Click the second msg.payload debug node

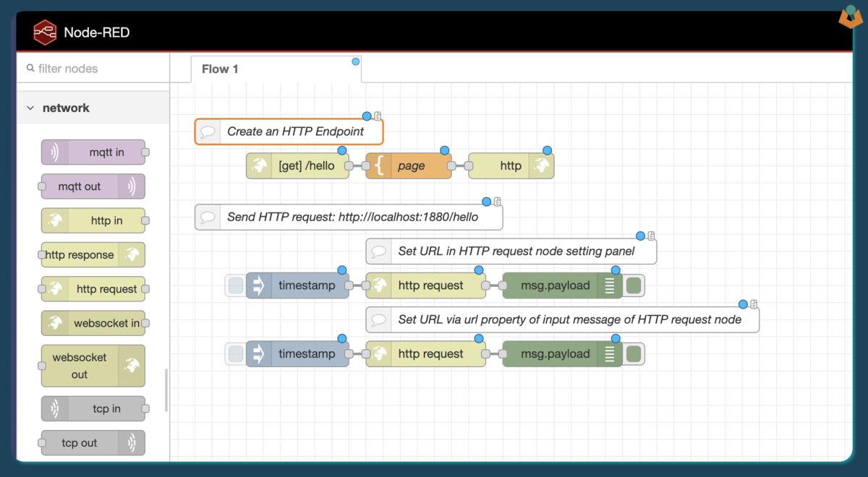(562, 354)
